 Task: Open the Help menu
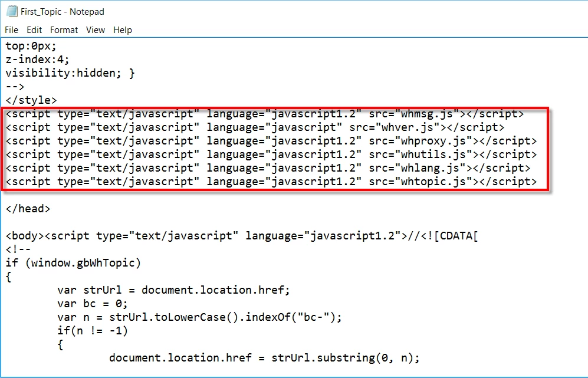tap(123, 30)
